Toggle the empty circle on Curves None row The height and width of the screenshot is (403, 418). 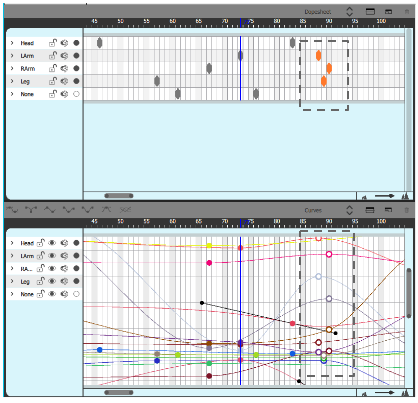point(76,294)
